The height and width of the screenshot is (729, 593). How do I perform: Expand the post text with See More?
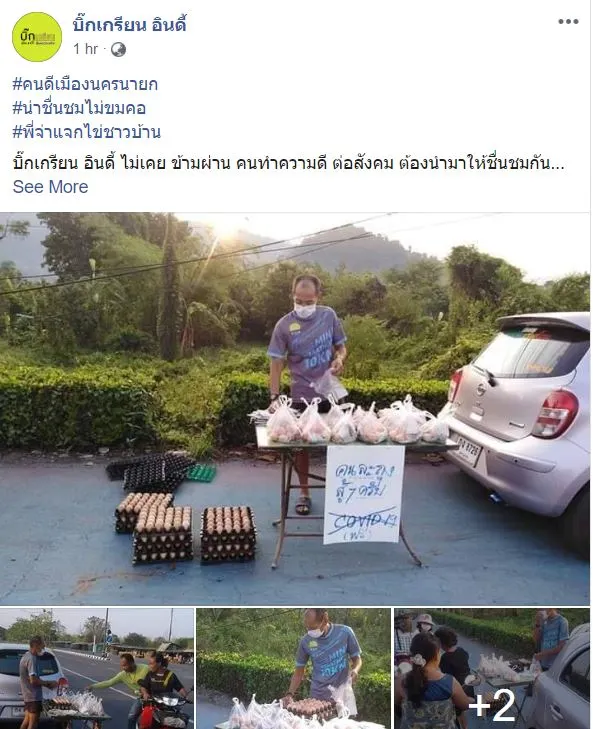50,186
